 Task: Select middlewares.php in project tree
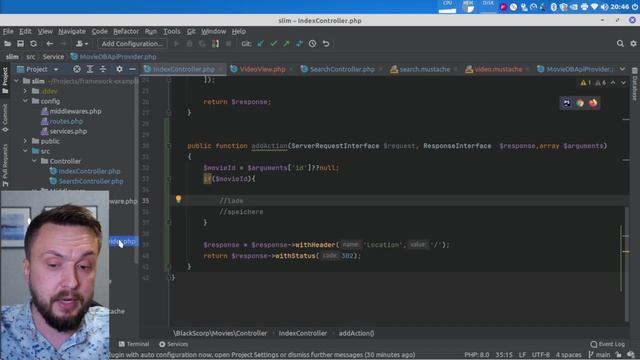pos(71,111)
